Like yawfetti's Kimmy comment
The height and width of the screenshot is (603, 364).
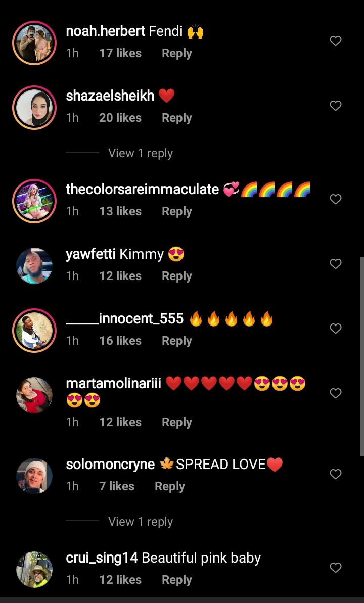coord(336,263)
